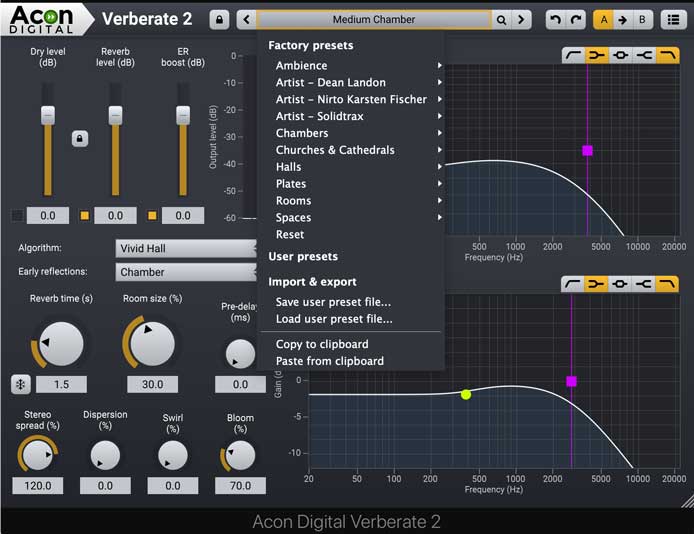
Task: Choose Save user preset file menu entry
Action: click(333, 302)
